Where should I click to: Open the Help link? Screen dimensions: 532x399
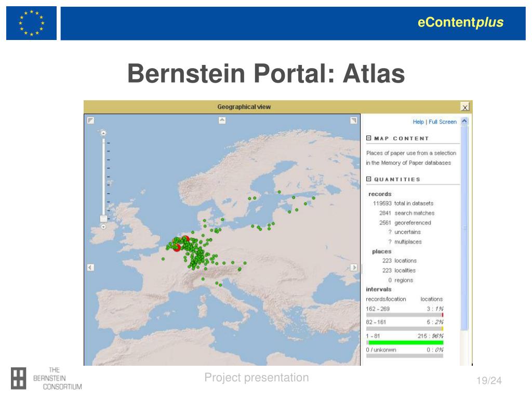[418, 122]
